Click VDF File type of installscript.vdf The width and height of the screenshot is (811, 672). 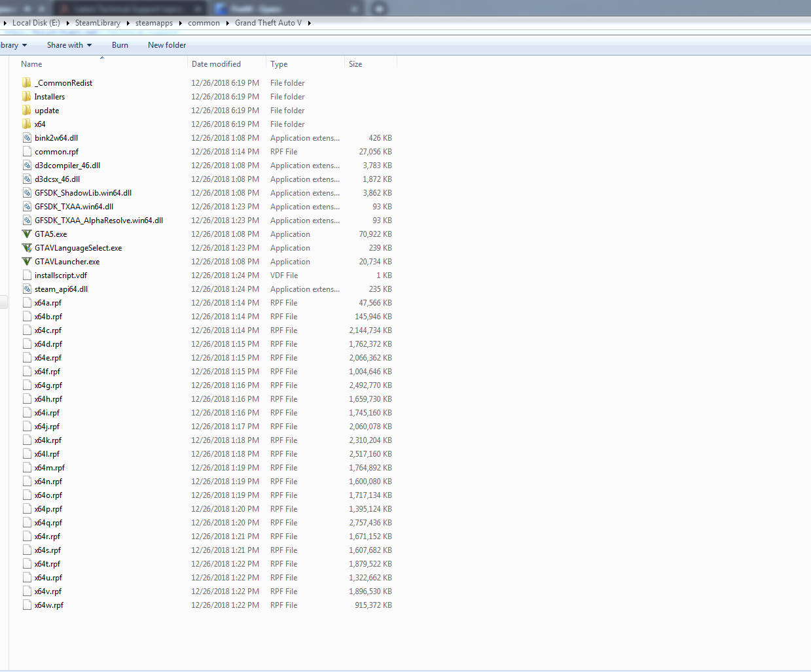[x=284, y=275]
